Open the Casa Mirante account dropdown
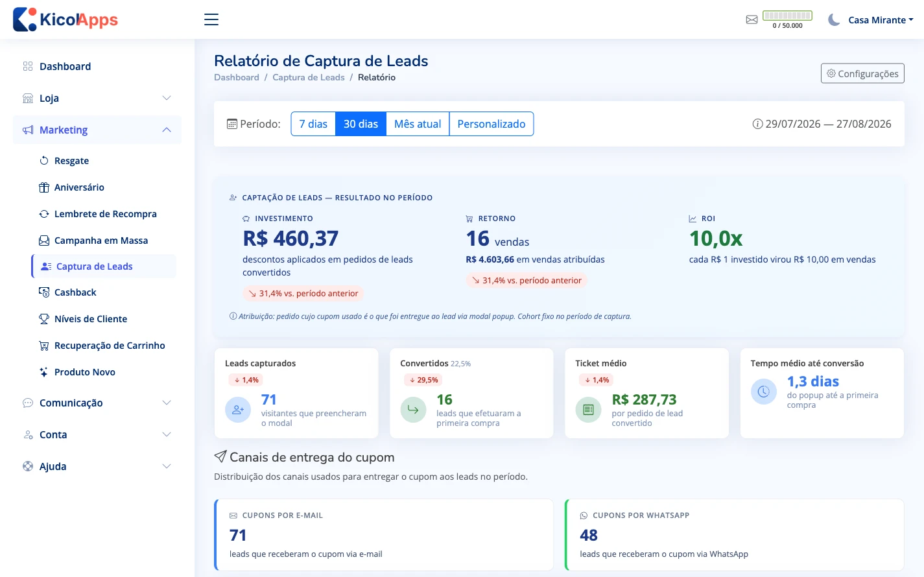This screenshot has height=577, width=924. (x=881, y=20)
